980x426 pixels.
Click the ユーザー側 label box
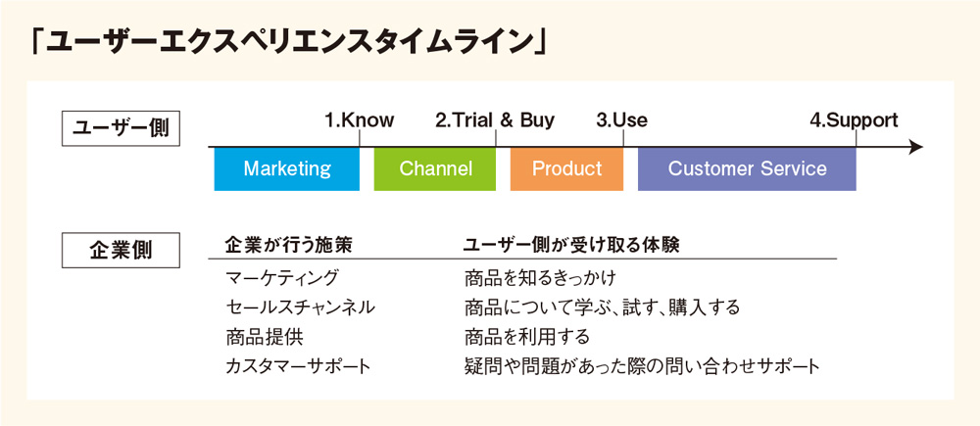tap(121, 128)
